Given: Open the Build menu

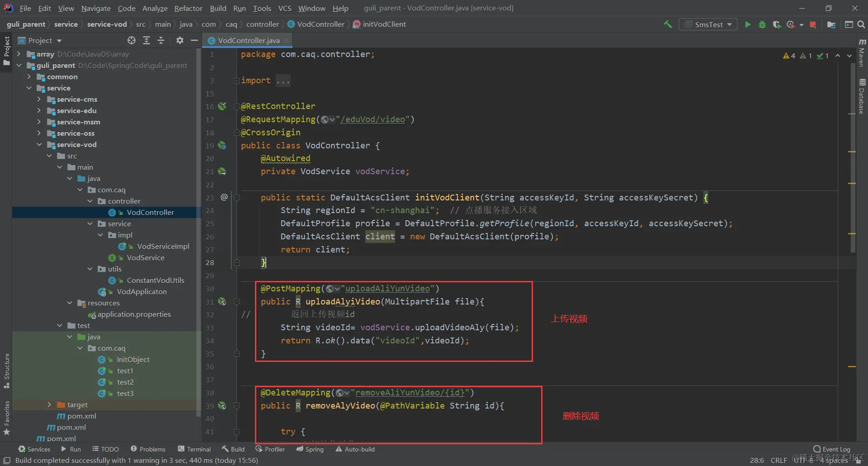Looking at the screenshot, I should pyautogui.click(x=218, y=8).
